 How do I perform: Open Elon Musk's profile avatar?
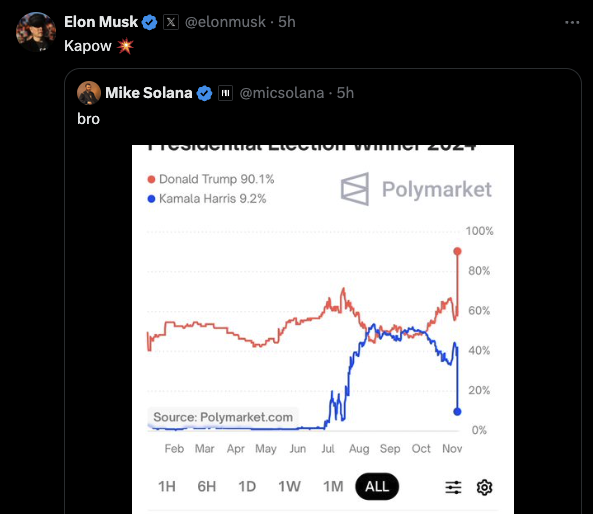[x=36, y=32]
